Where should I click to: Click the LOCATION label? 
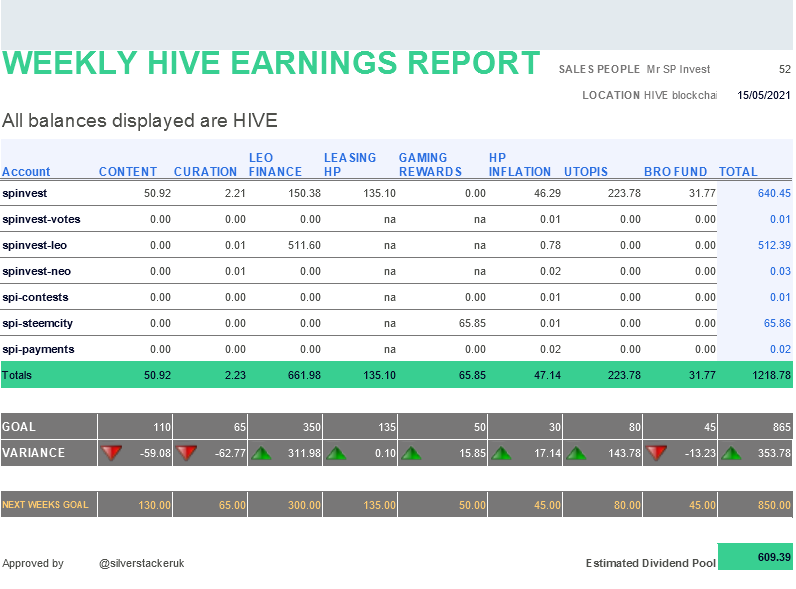[x=611, y=95]
